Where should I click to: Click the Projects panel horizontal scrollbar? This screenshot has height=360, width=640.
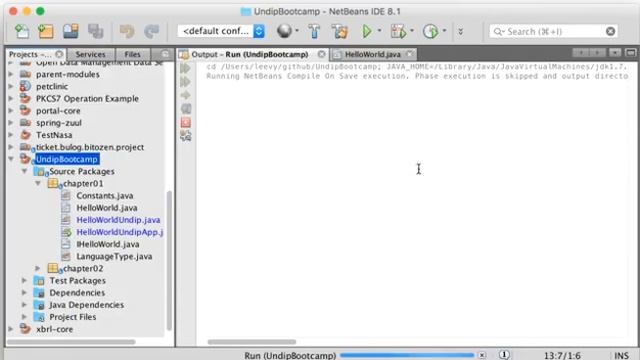(71, 342)
